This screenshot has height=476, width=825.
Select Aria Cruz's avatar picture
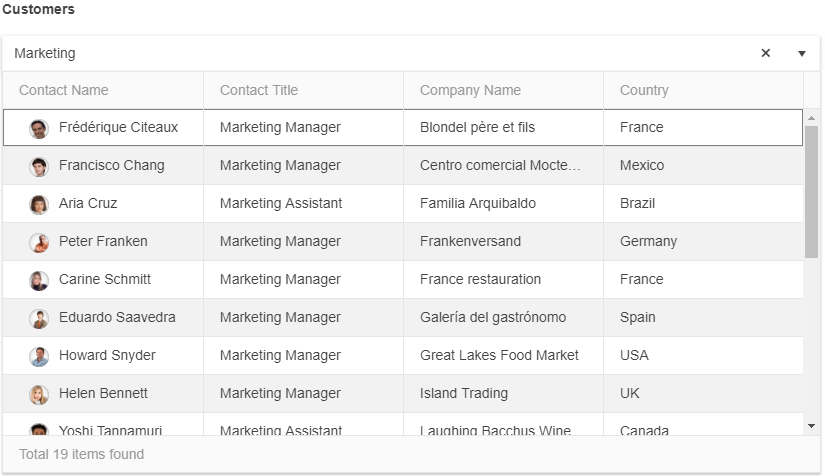(39, 204)
